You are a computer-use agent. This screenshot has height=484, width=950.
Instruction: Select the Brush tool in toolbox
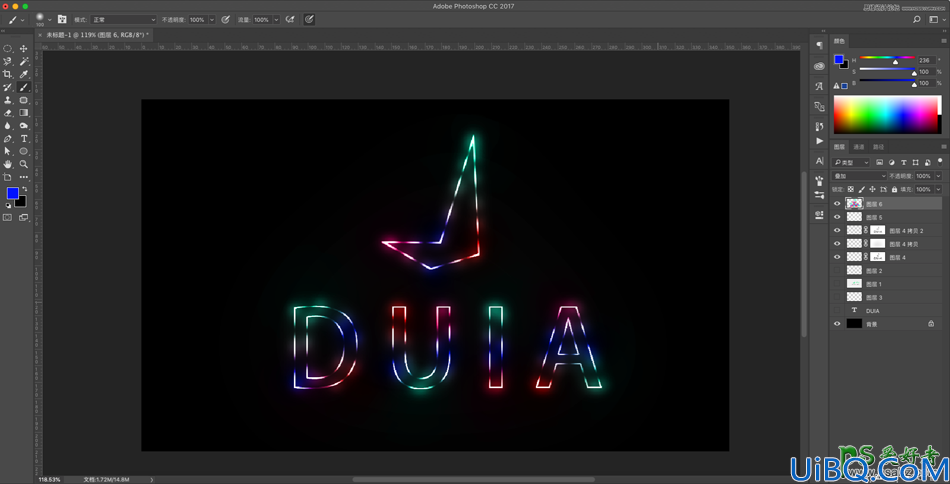[x=24, y=87]
